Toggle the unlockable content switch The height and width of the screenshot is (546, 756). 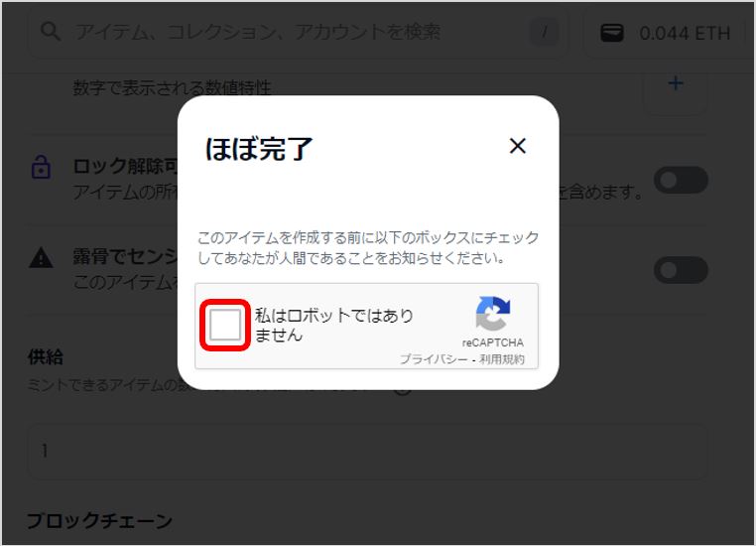click(681, 181)
